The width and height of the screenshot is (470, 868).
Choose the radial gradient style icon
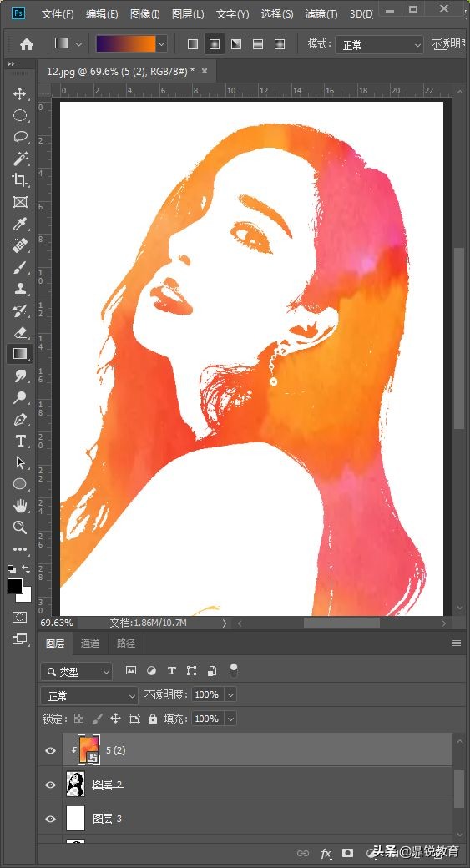[x=215, y=44]
